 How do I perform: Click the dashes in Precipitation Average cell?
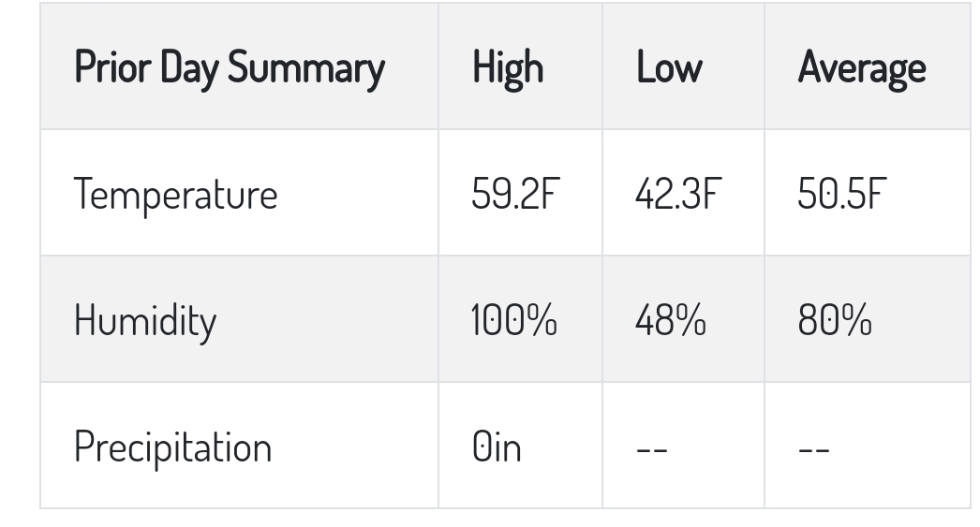(814, 449)
